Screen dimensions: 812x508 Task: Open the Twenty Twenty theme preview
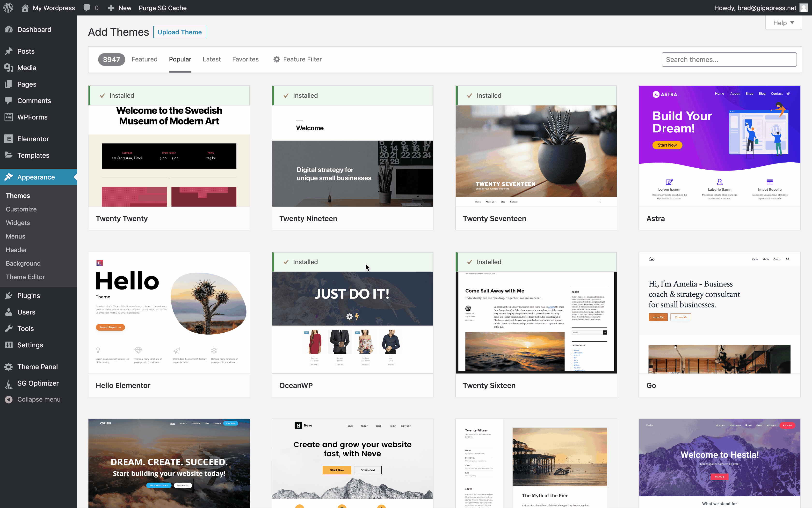point(169,156)
